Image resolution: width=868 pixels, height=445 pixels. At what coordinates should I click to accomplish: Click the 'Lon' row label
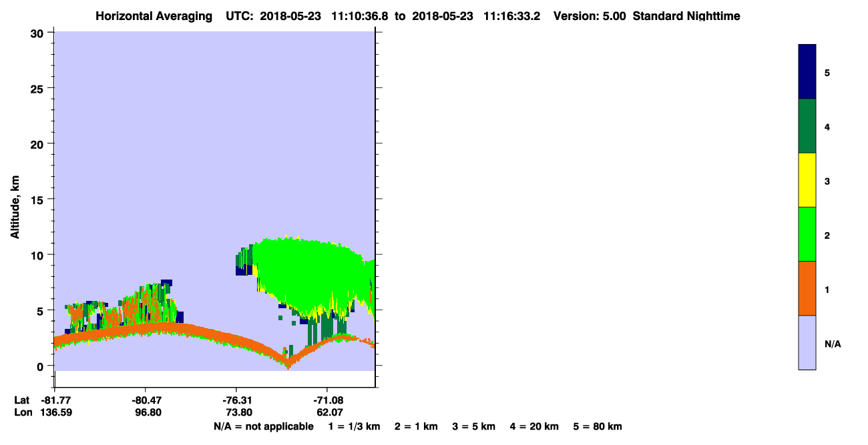tap(23, 412)
